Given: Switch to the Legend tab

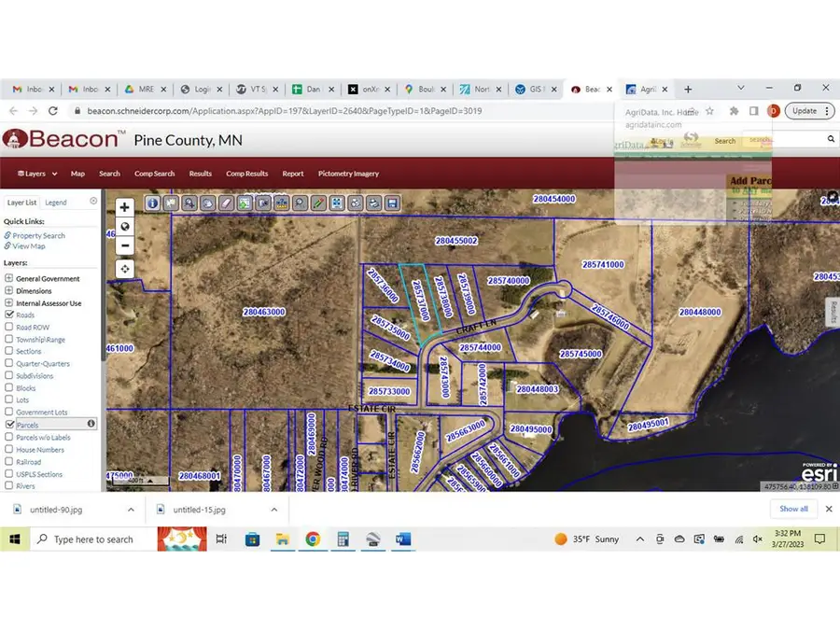Looking at the screenshot, I should coord(56,203).
